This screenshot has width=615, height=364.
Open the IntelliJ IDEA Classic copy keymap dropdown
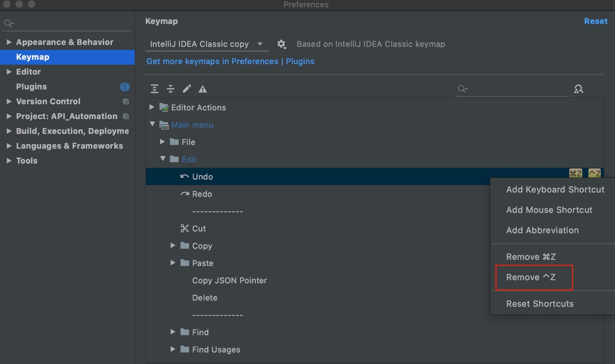[207, 44]
